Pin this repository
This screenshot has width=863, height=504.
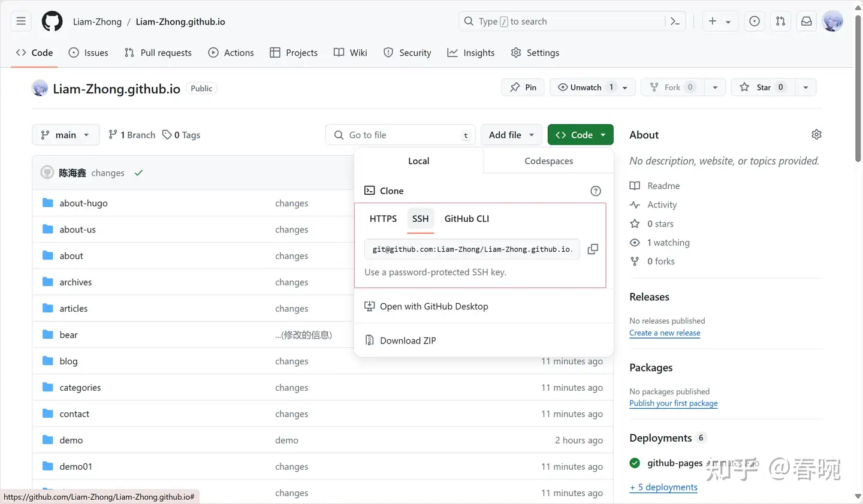(x=523, y=87)
